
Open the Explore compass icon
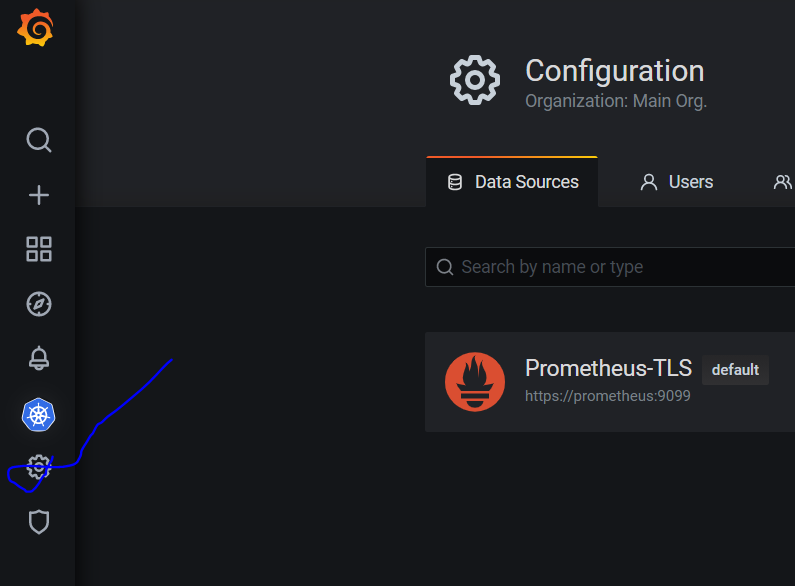click(39, 304)
